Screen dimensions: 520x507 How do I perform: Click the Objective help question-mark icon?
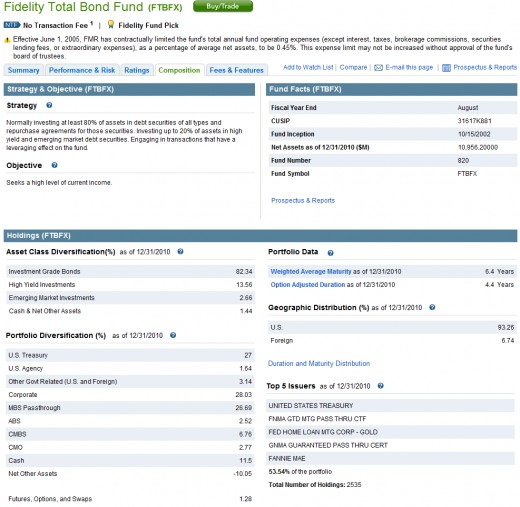click(54, 165)
